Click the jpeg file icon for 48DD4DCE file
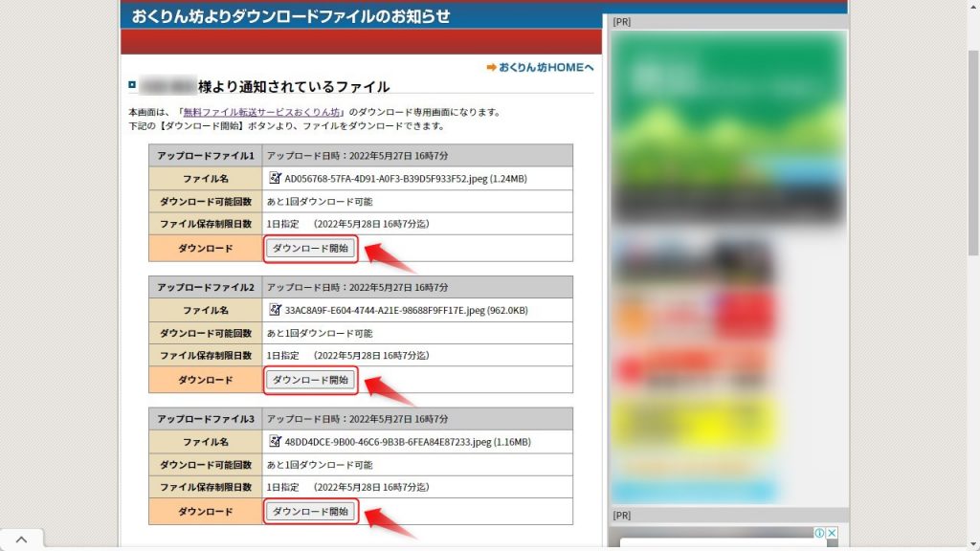This screenshot has width=980, height=551. click(x=275, y=442)
